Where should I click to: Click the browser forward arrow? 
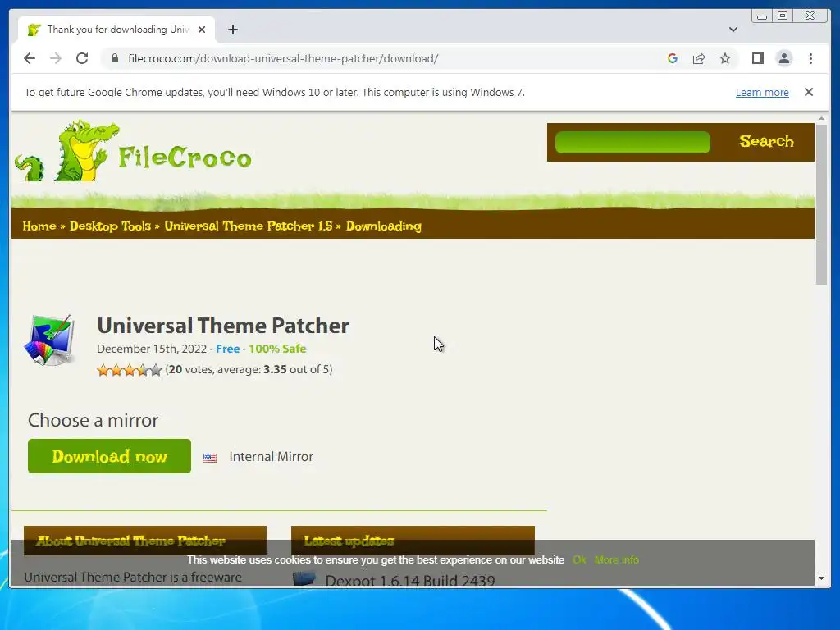coord(56,58)
